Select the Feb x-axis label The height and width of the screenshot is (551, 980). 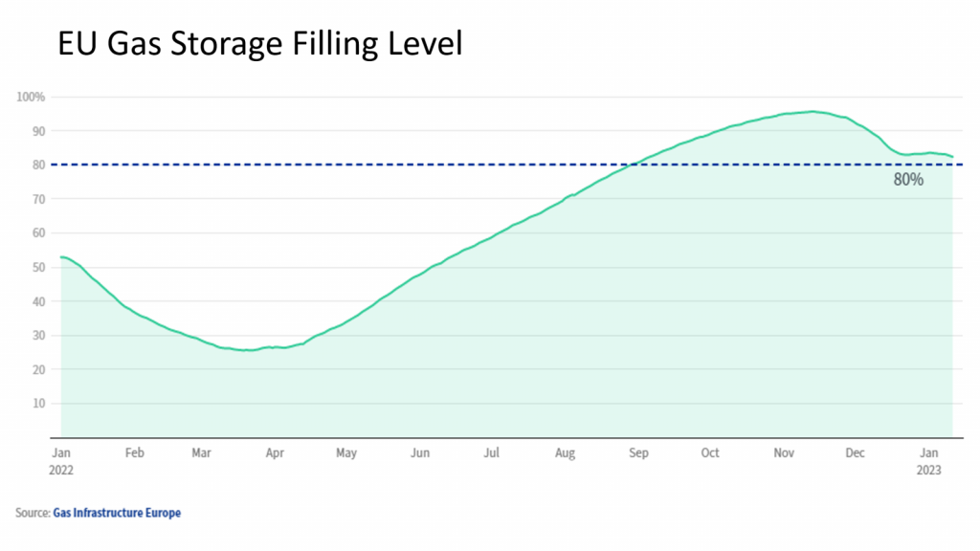(x=134, y=452)
